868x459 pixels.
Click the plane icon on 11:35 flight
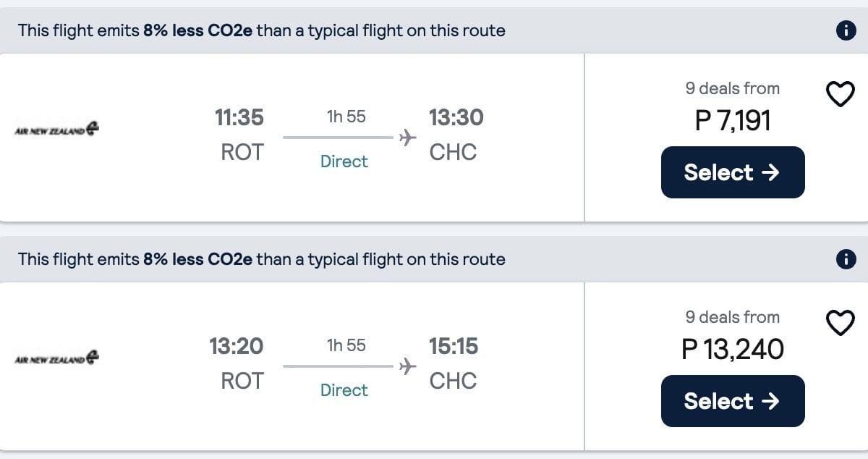pos(408,137)
